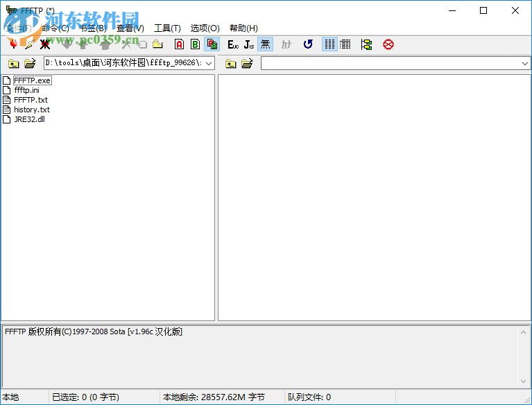Expand the local path dropdown
The width and height of the screenshot is (532, 405).
[x=209, y=63]
